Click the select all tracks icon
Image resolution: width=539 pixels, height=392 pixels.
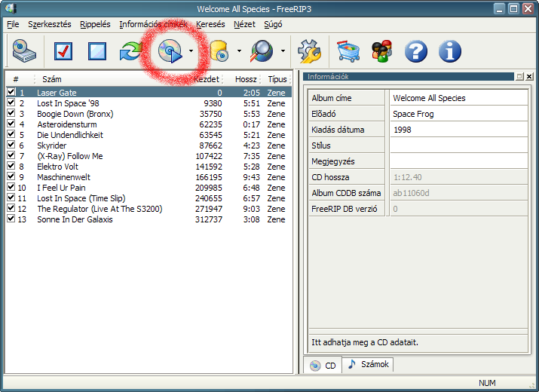tap(63, 51)
